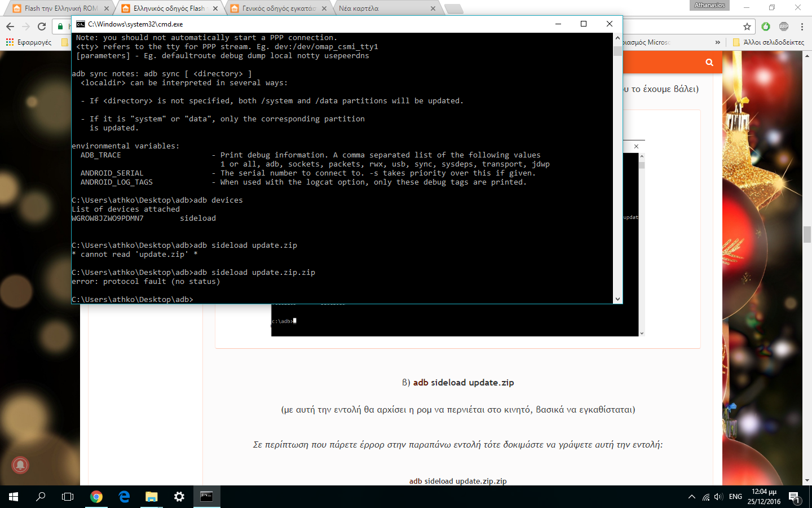The width and height of the screenshot is (812, 508).
Task: View site security info via the lock icon
Action: click(60, 27)
